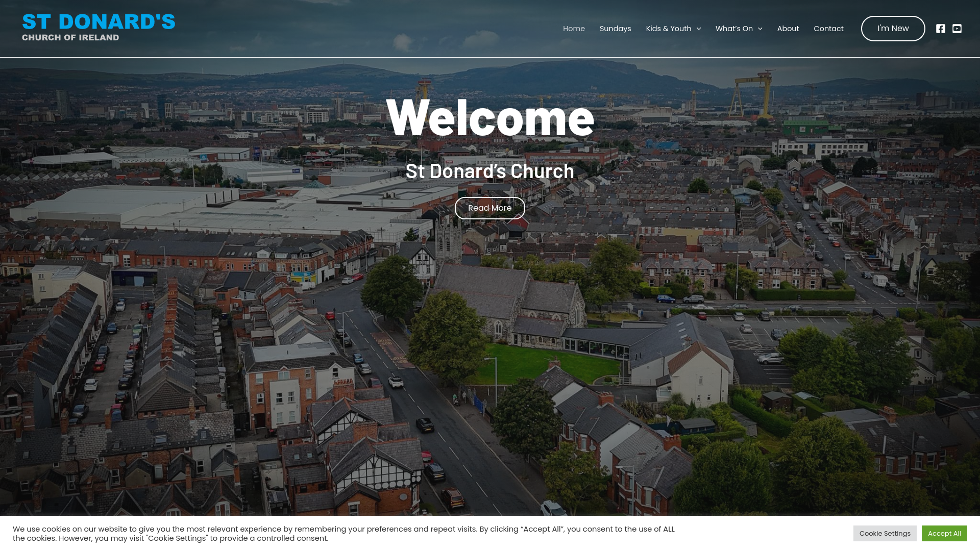980x551 pixels.
Task: Expand the Kids & Youth dropdown chevron
Action: (x=699, y=29)
